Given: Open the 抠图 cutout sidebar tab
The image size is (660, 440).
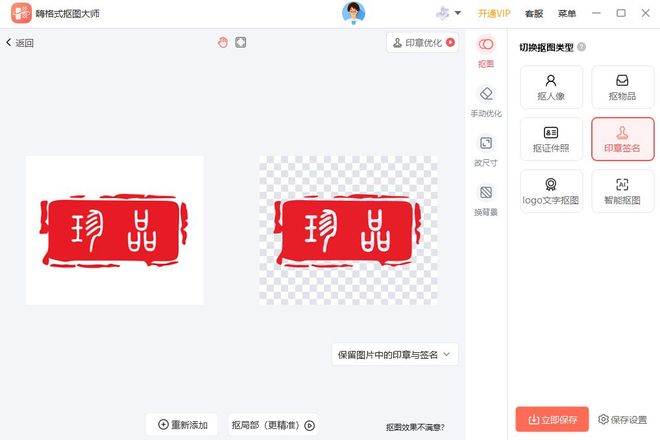Looking at the screenshot, I should tap(486, 50).
